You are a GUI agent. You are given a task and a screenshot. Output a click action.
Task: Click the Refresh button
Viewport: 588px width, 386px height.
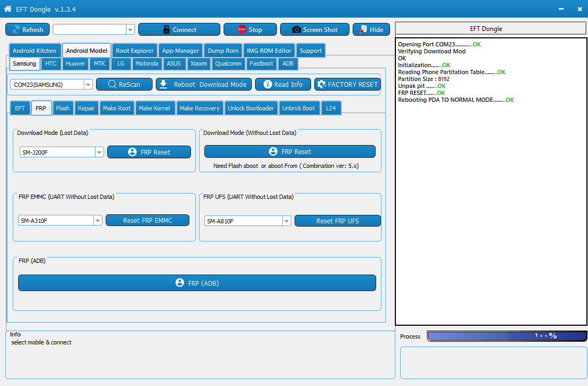[x=27, y=30]
